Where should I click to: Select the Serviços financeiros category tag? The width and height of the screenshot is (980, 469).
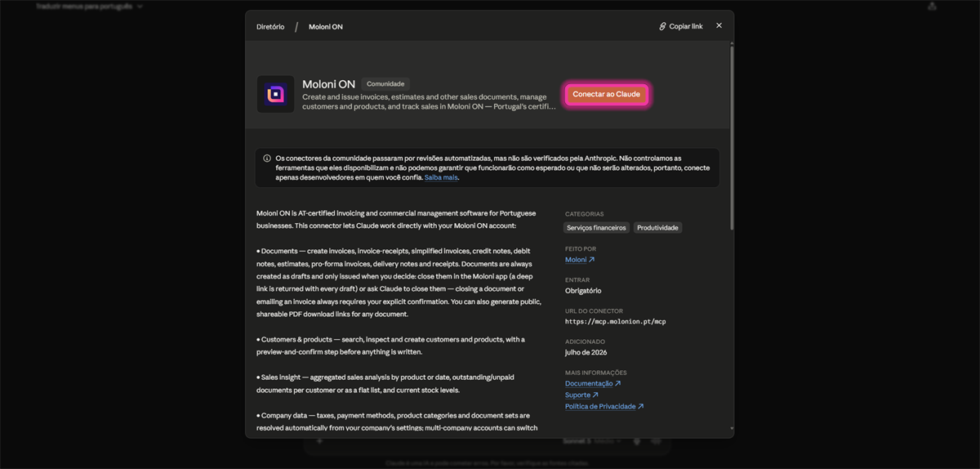[x=597, y=228]
